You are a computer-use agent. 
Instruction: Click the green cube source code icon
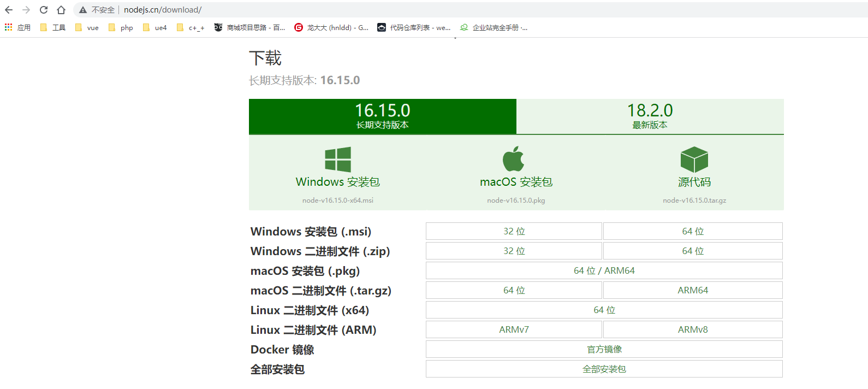(694, 160)
